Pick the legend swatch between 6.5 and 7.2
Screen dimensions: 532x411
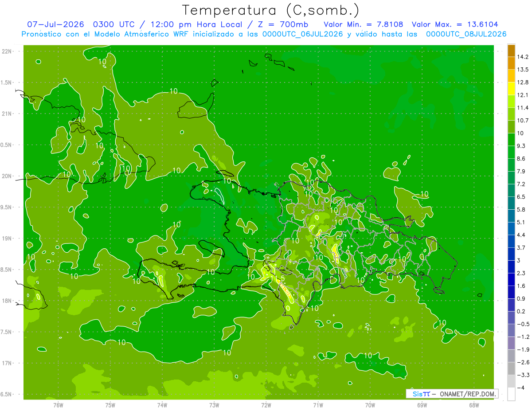point(511,190)
